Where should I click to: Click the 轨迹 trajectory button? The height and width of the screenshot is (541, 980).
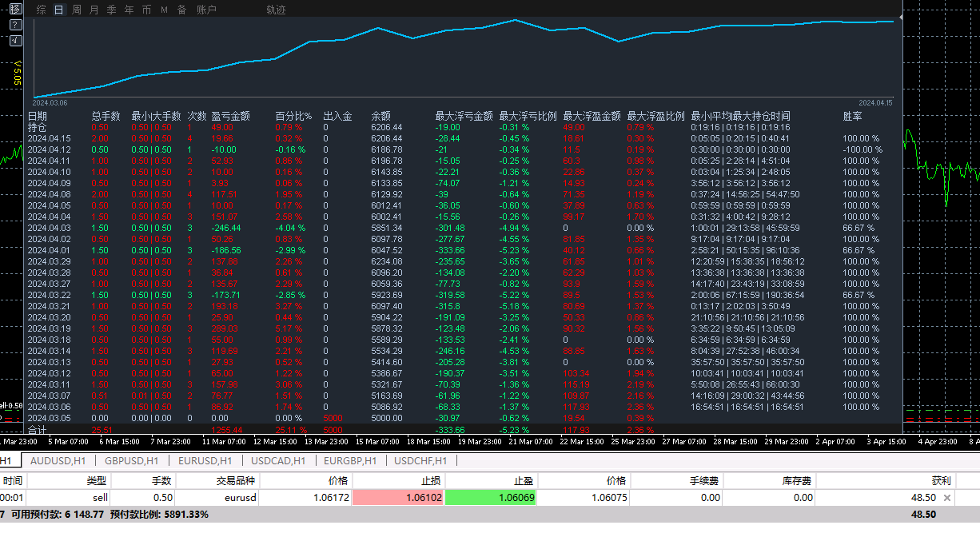point(276,10)
